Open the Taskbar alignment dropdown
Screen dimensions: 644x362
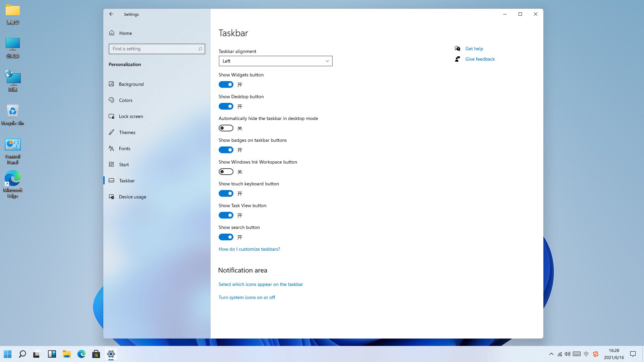click(x=275, y=61)
